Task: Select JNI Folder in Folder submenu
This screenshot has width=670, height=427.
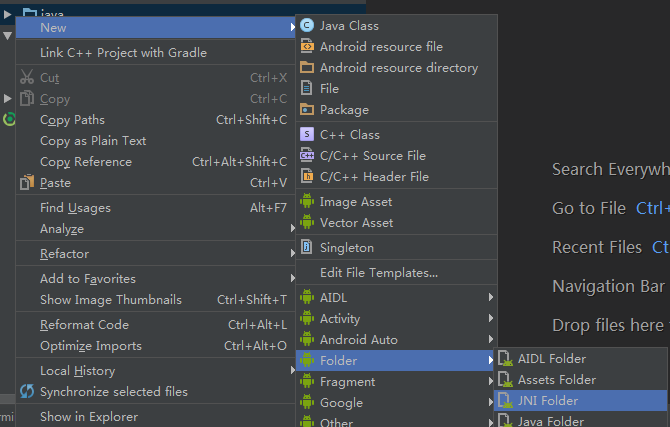Action: click(x=581, y=400)
